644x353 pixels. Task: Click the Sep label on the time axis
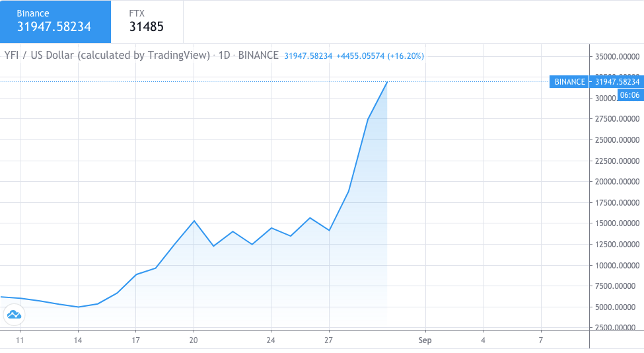pos(425,340)
